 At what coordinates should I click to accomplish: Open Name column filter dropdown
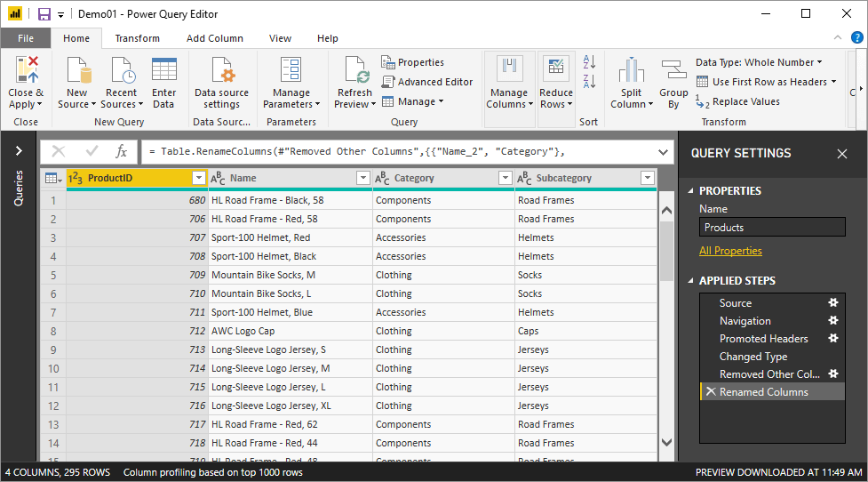point(363,178)
